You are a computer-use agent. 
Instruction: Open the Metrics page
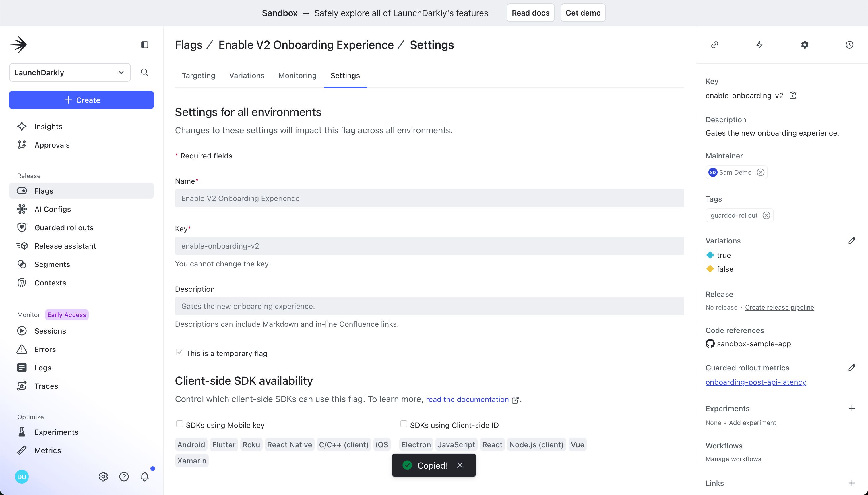coord(82,450)
